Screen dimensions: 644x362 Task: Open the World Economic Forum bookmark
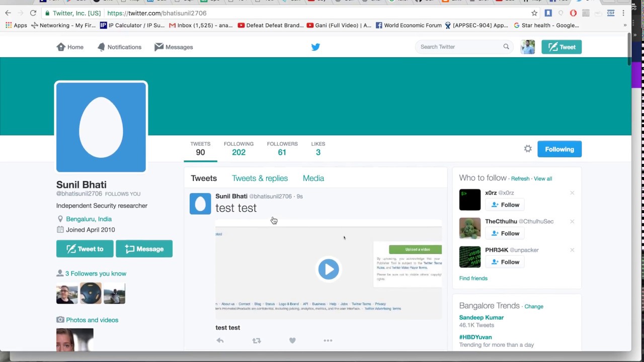(409, 25)
